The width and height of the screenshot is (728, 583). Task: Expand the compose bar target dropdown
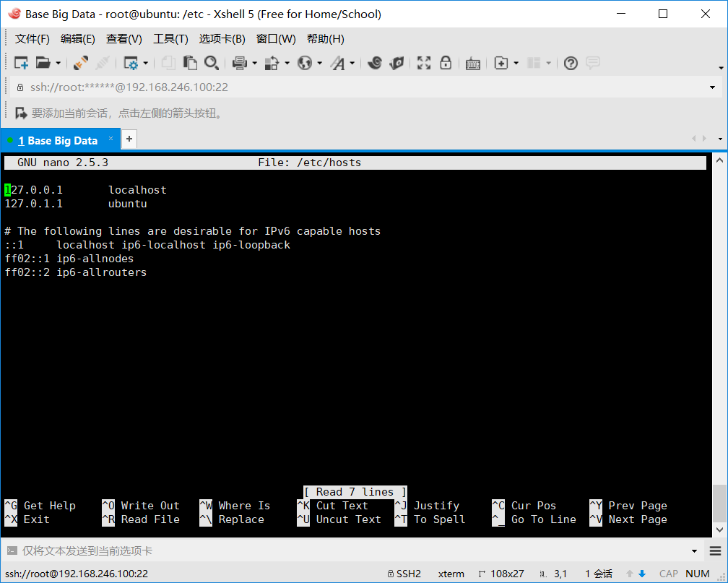tap(695, 551)
